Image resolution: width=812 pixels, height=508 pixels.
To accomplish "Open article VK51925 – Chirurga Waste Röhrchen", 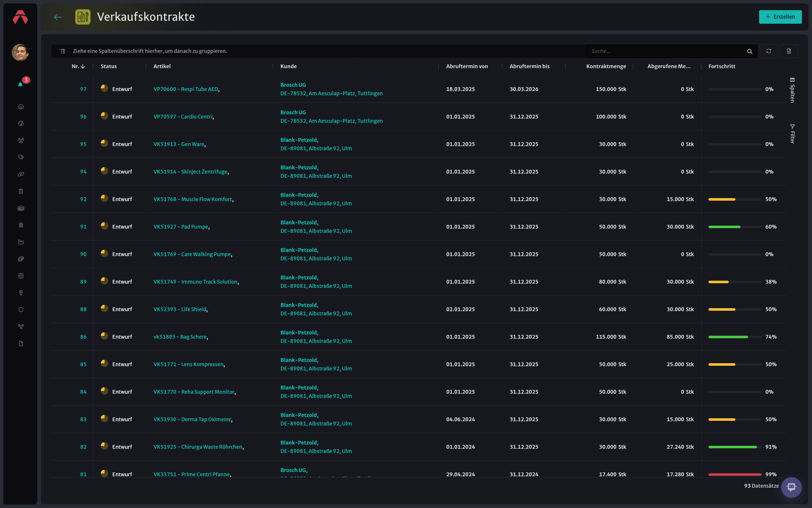I will click(x=198, y=447).
